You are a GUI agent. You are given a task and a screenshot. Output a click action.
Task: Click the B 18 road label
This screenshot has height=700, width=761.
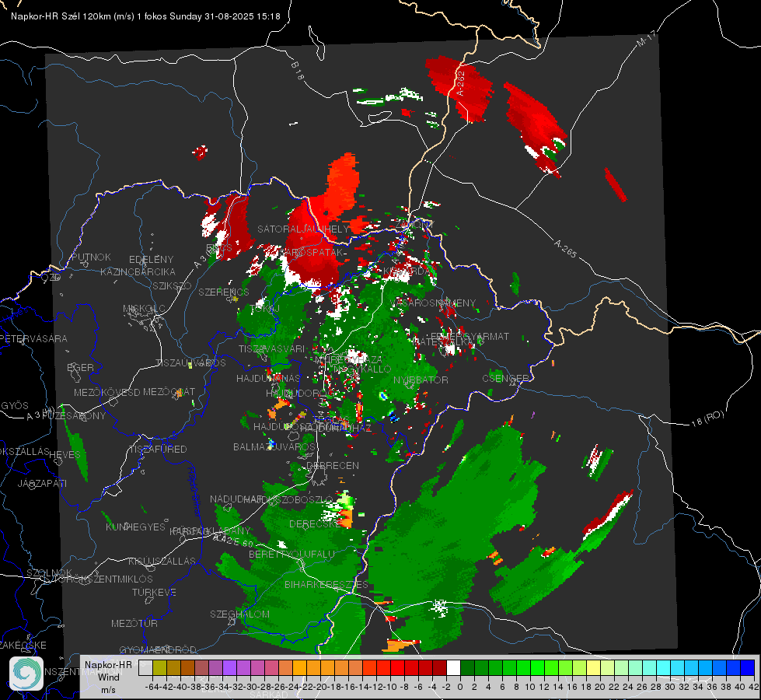point(298,71)
